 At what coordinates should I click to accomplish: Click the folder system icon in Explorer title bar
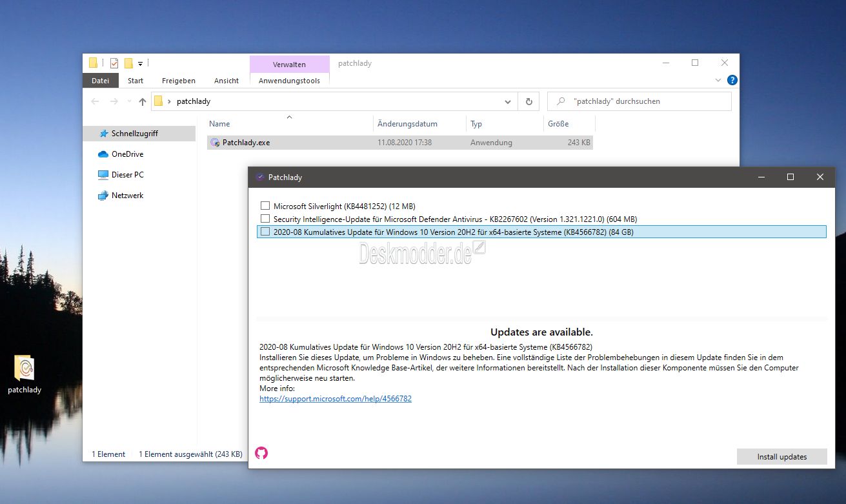[x=93, y=63]
